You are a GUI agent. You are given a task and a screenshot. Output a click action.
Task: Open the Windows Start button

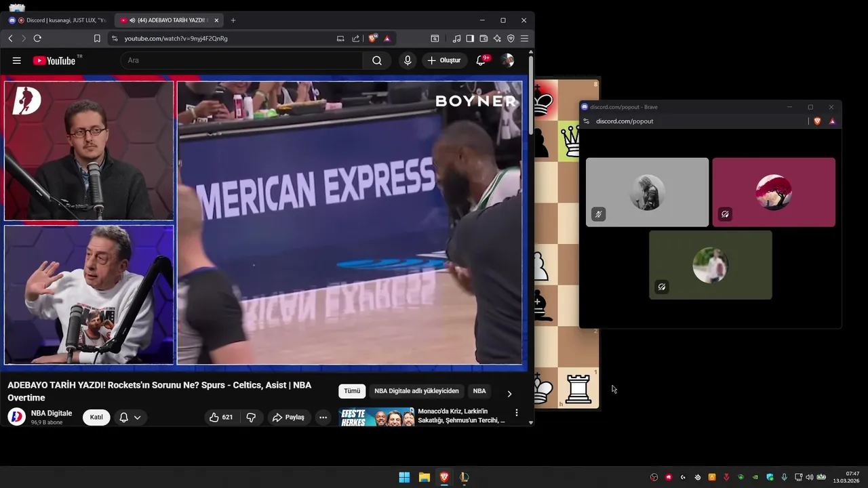pyautogui.click(x=404, y=477)
